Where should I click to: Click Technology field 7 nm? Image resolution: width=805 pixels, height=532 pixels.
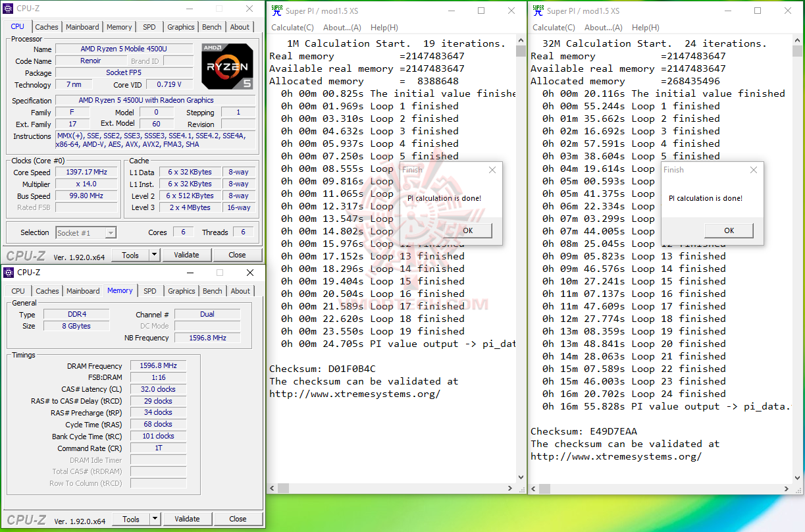tap(74, 85)
